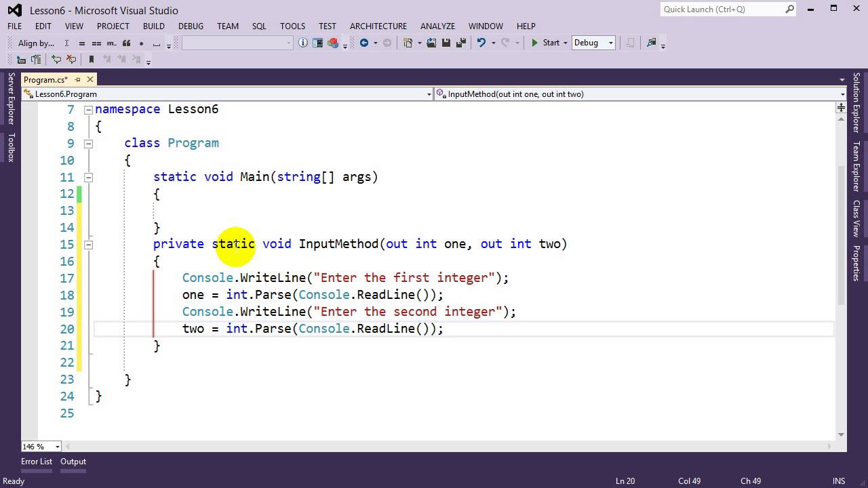Click the green Start debugging play icon
This screenshot has width=868, height=488.
click(535, 43)
